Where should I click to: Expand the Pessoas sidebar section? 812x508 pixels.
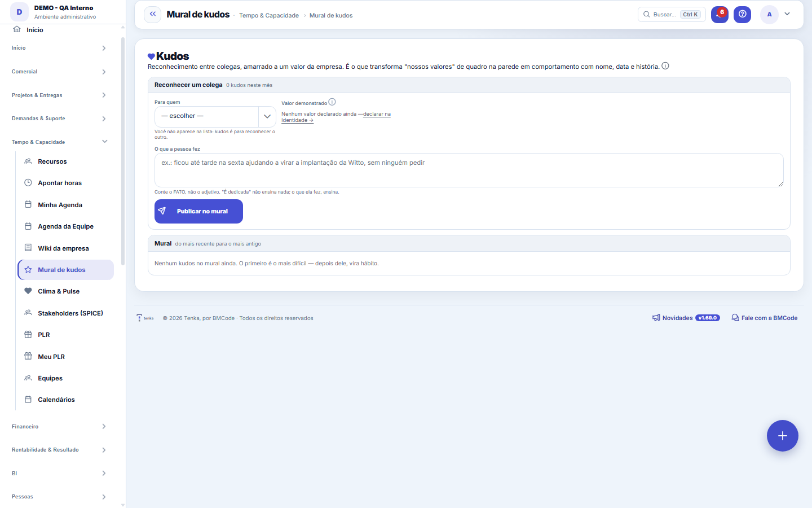click(x=59, y=497)
